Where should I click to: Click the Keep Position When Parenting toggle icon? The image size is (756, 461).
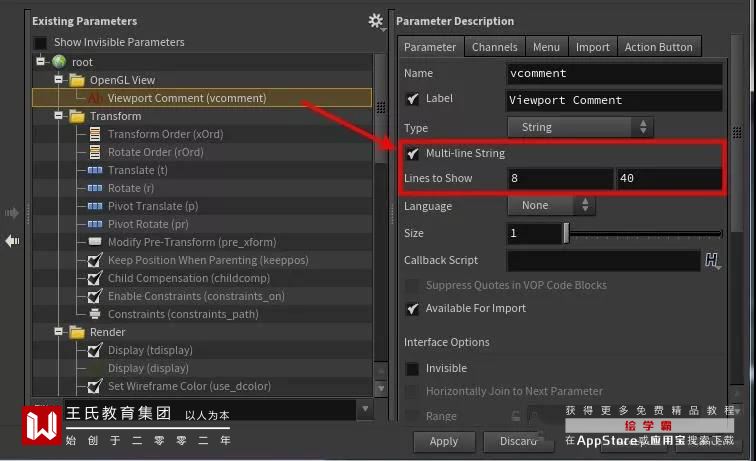pyautogui.click(x=95, y=260)
